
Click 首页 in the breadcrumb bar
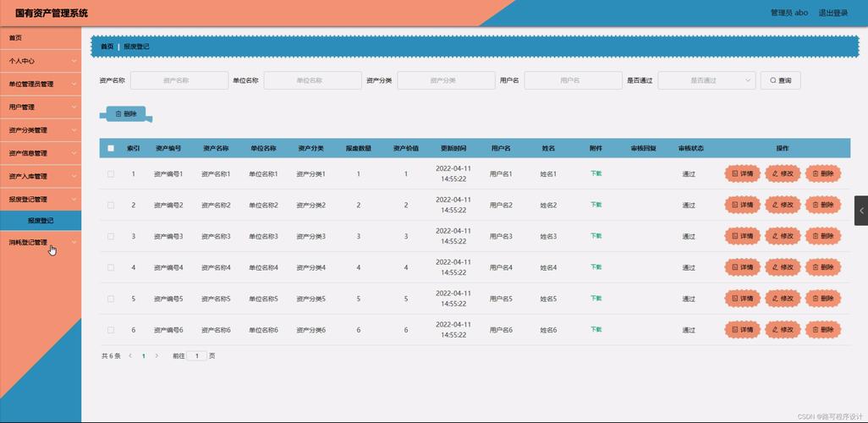point(107,47)
